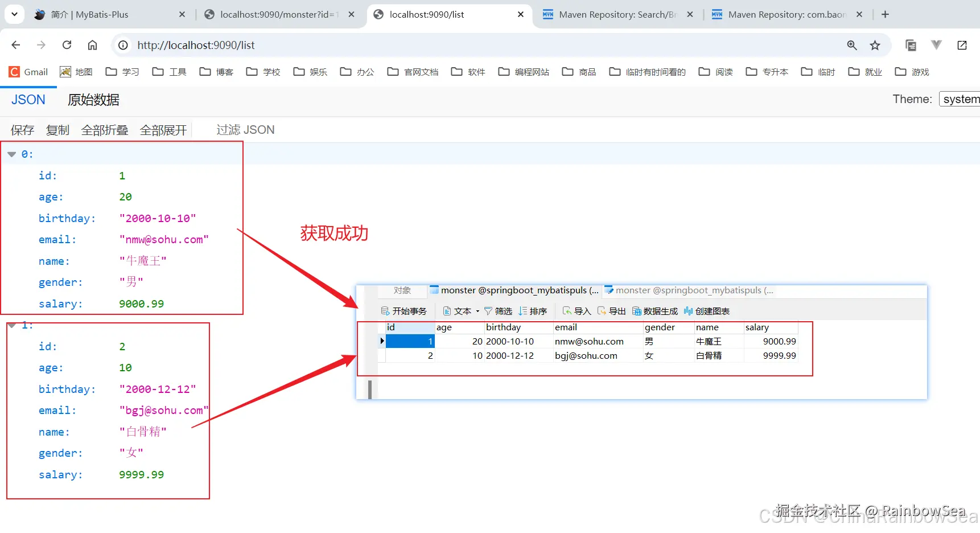Click 开始事务 in the Navicat toolbar
This screenshot has width=980, height=533.
[404, 311]
